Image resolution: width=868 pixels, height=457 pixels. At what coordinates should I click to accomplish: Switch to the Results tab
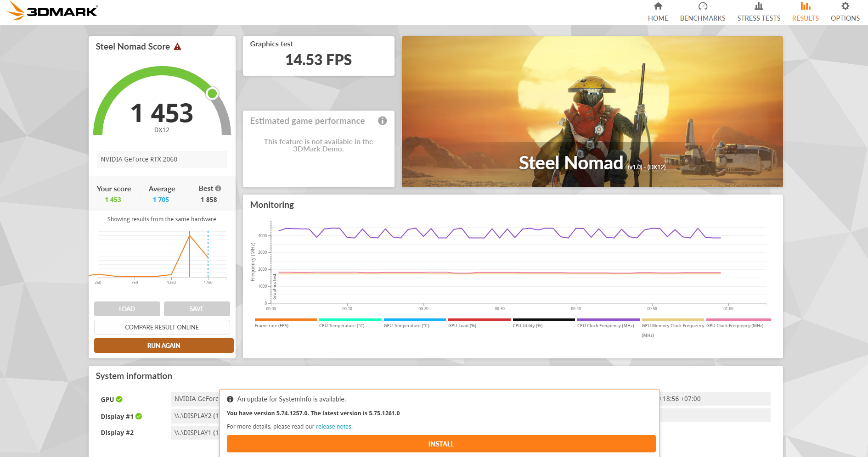(x=805, y=12)
